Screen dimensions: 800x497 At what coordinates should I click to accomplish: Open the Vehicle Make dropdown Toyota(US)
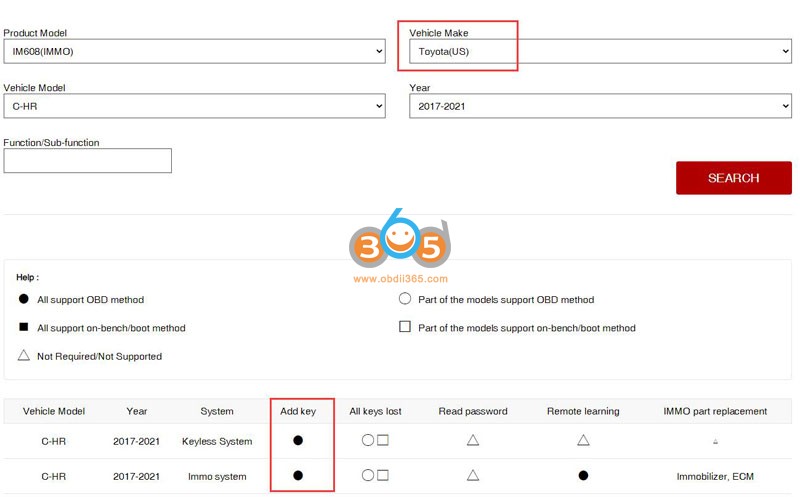pos(601,52)
